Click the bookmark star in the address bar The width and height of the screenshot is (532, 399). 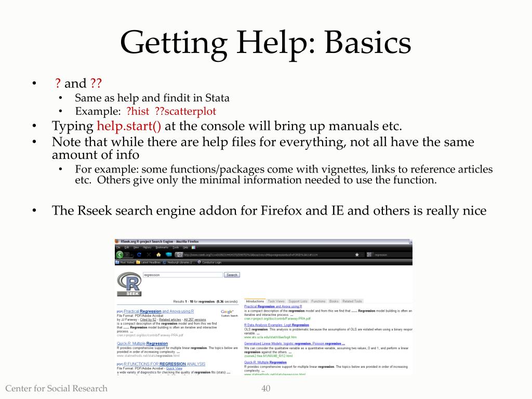pyautogui.click(x=357, y=255)
